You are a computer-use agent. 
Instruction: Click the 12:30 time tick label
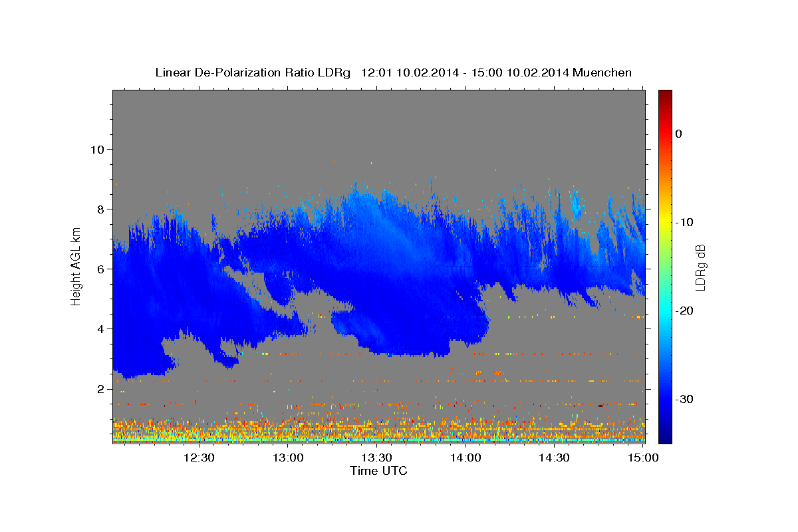click(x=199, y=458)
